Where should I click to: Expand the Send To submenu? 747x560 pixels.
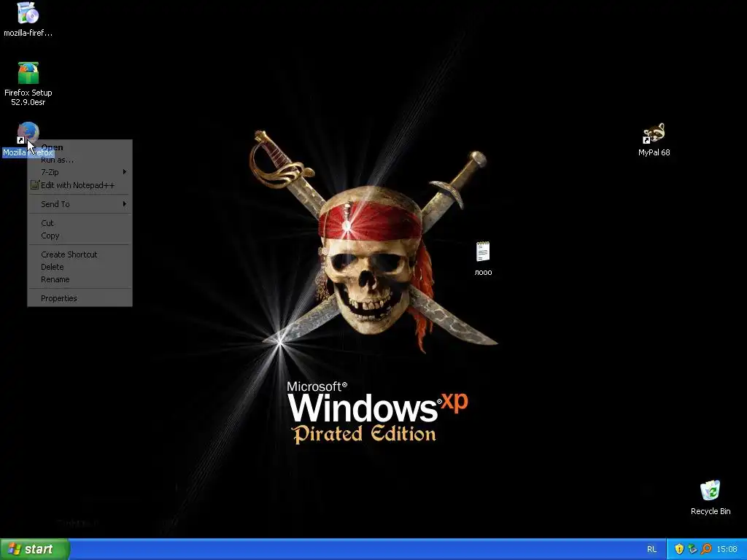point(80,204)
